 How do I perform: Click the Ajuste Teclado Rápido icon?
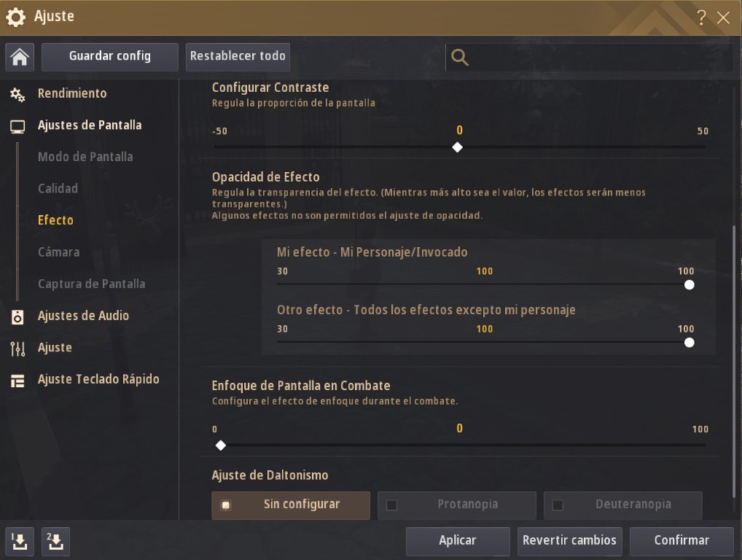pos(18,380)
